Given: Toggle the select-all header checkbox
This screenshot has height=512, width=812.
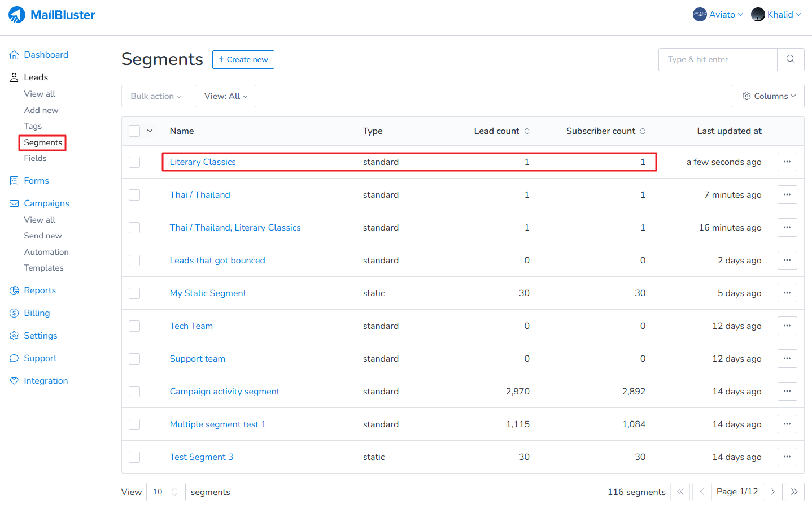Looking at the screenshot, I should click(x=134, y=131).
